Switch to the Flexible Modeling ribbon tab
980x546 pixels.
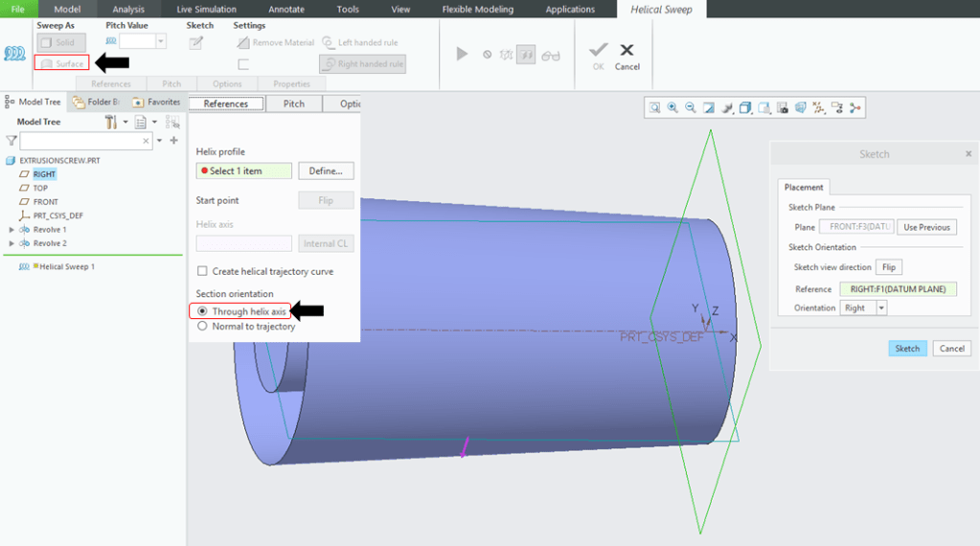click(x=477, y=10)
